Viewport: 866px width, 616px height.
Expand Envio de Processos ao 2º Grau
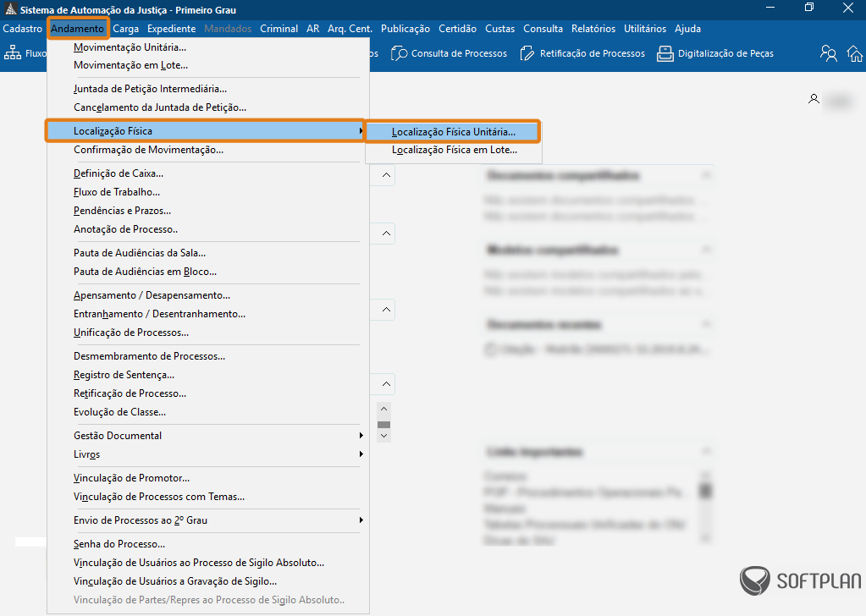208,520
